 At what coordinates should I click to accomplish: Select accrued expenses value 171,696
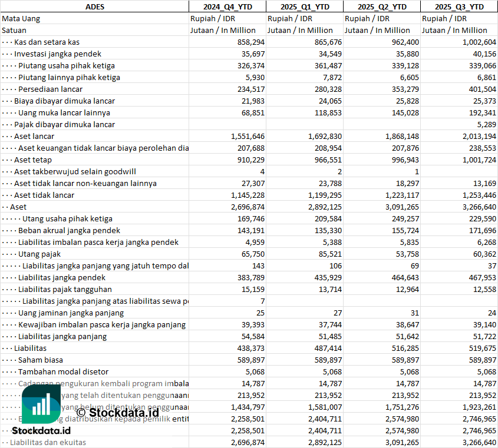pos(483,230)
